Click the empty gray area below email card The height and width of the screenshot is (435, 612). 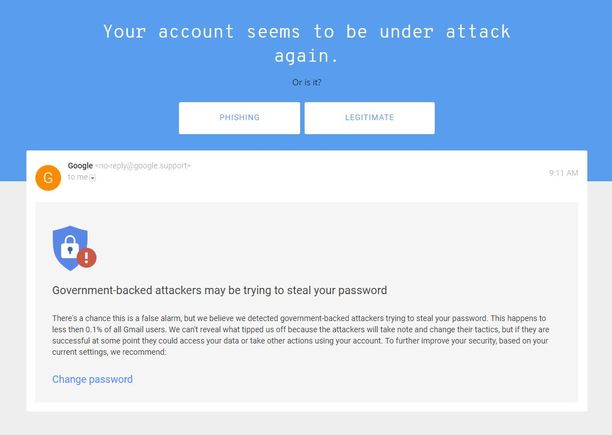click(306, 423)
